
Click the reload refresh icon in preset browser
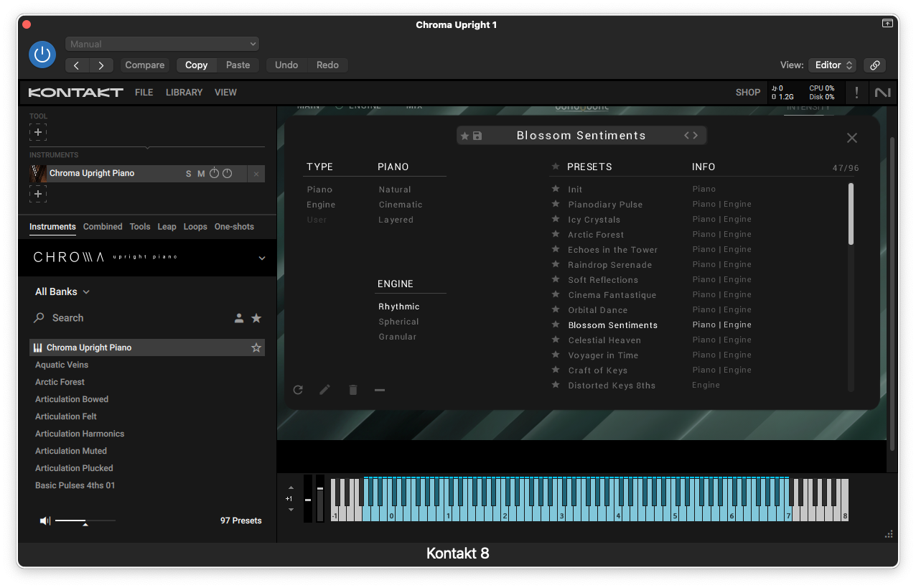298,390
